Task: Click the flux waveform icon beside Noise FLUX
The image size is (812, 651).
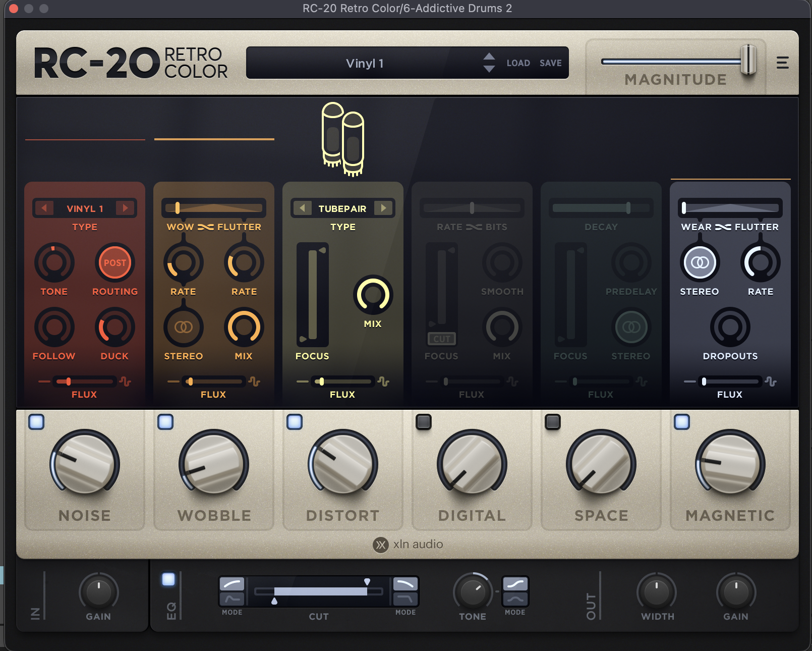Action: click(125, 382)
